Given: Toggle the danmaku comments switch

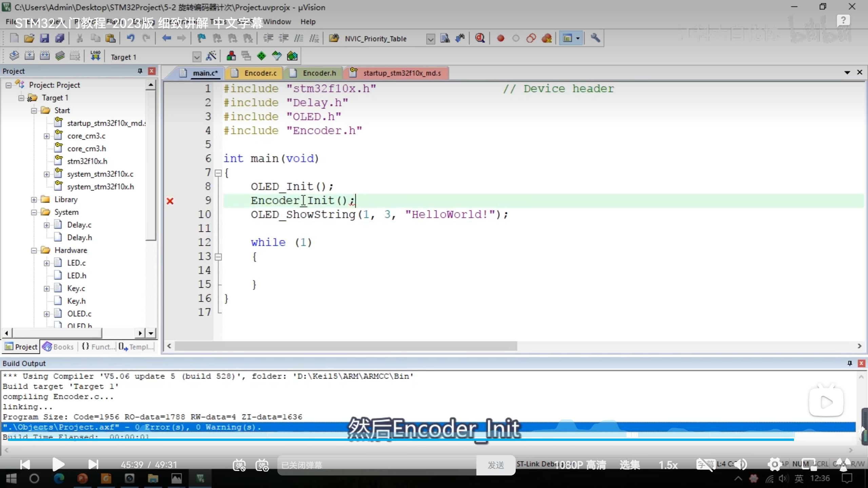Looking at the screenshot, I should point(239,465).
